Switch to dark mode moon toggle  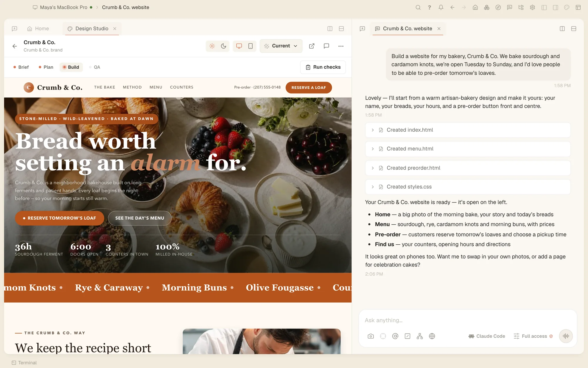pos(223,46)
